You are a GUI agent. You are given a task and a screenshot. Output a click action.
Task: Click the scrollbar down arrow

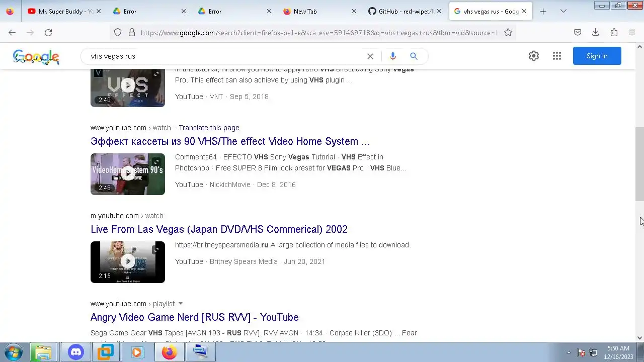tap(639, 338)
